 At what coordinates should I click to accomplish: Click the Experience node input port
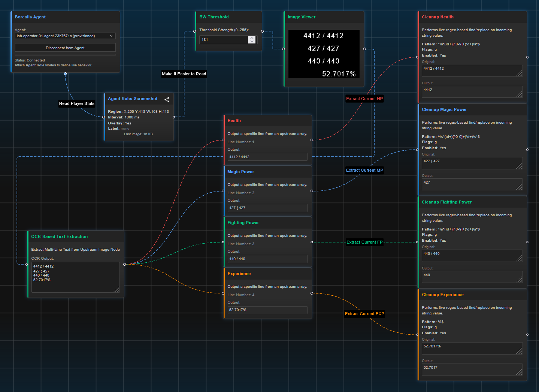point(223,293)
